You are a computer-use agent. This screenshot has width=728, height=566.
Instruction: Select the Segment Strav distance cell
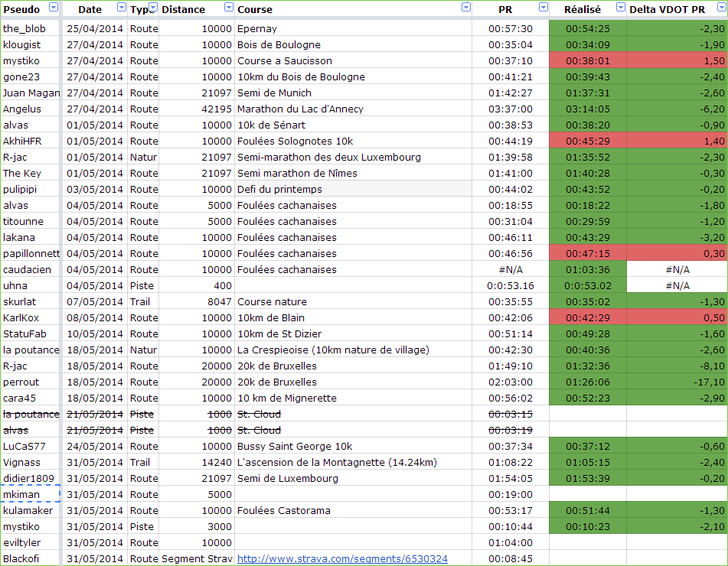(x=197, y=558)
